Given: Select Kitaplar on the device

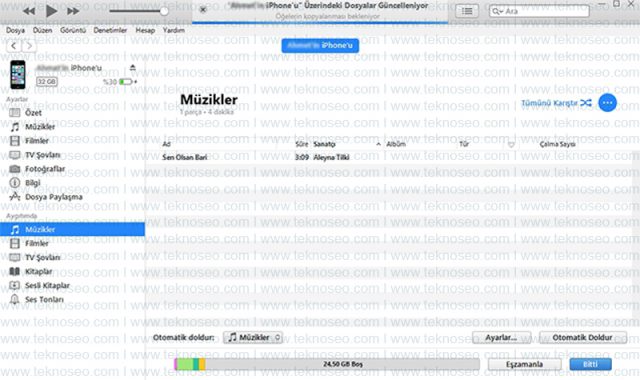Looking at the screenshot, I should point(38,271).
